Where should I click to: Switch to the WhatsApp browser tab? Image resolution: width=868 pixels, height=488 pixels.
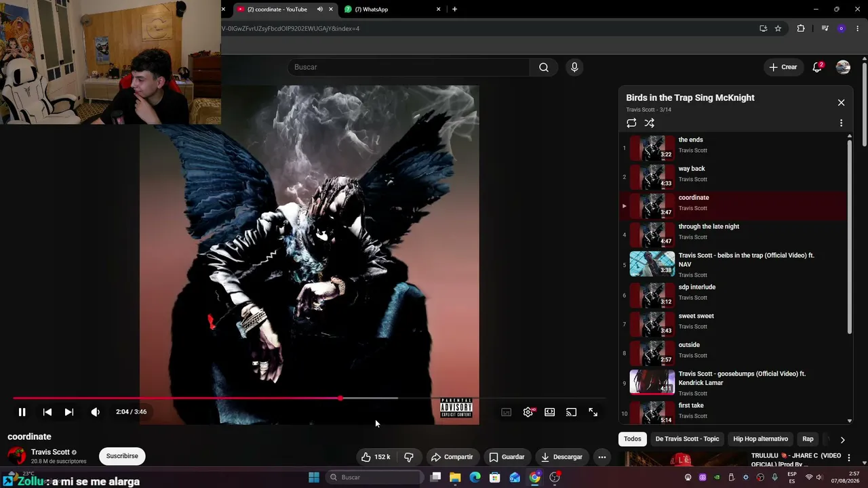pos(392,9)
